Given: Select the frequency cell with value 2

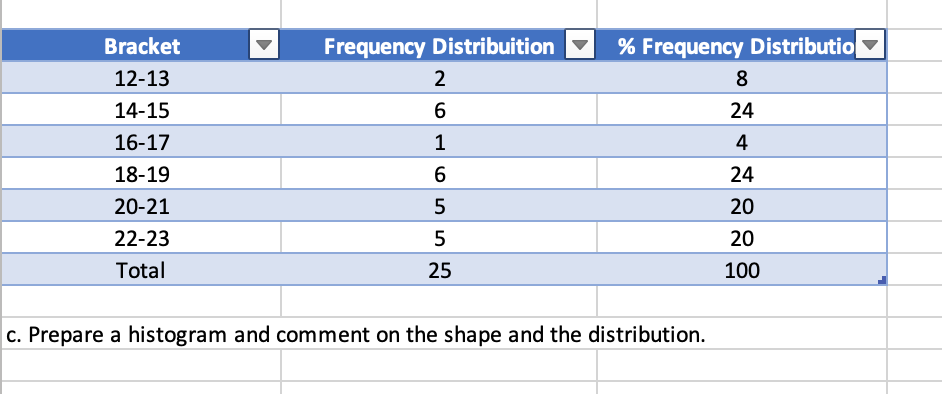Looking at the screenshot, I should 439,78.
